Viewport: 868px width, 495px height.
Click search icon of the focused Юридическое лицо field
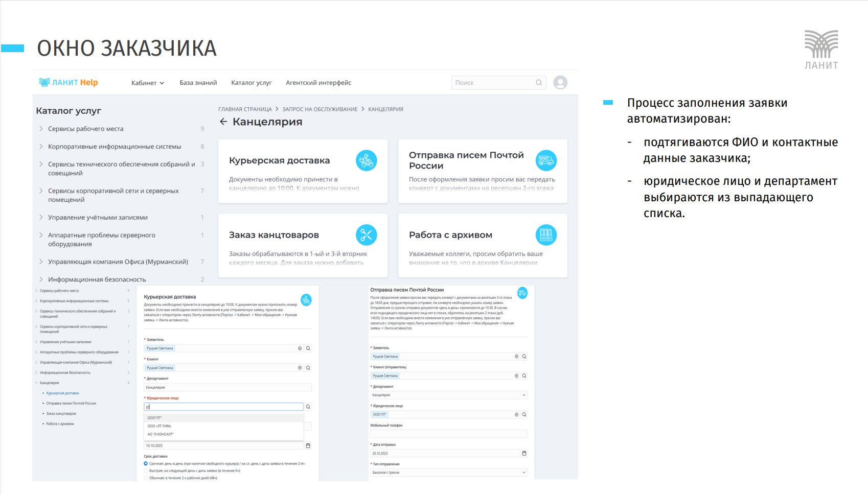308,407
